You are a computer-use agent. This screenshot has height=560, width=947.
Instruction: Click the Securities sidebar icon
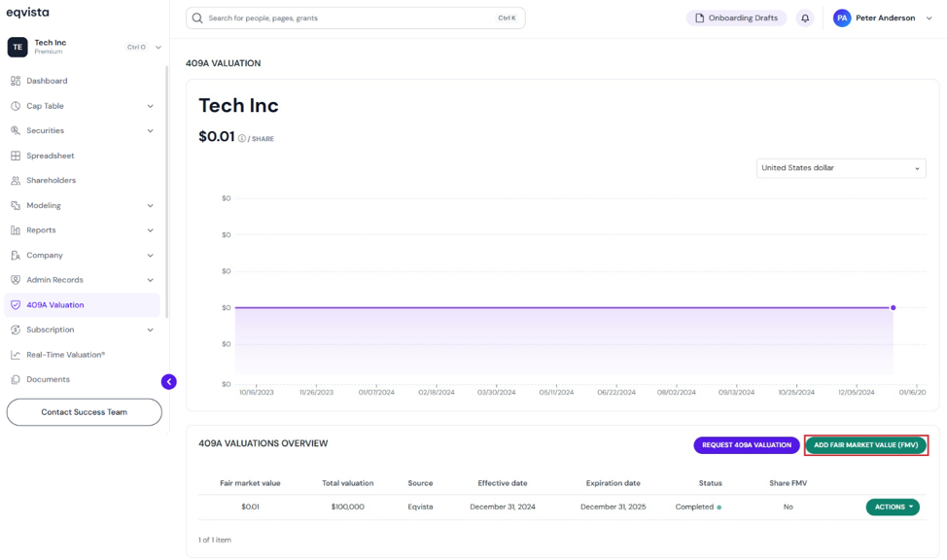16,130
